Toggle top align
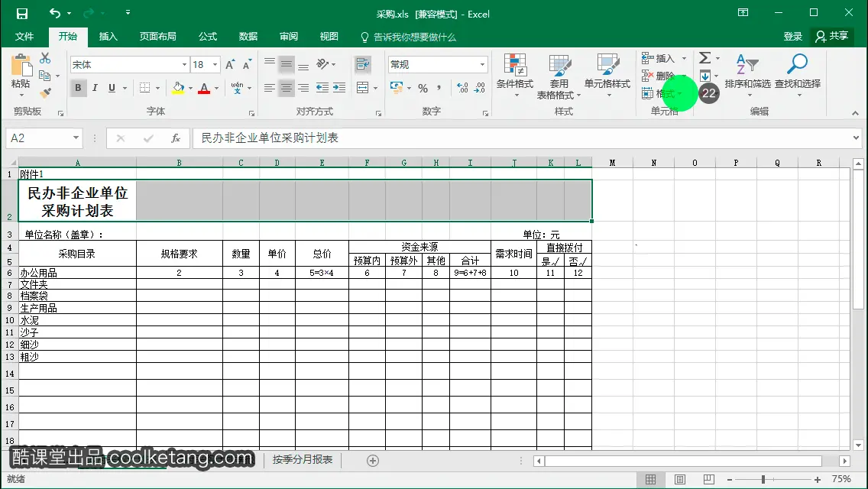The image size is (868, 489). tap(270, 61)
